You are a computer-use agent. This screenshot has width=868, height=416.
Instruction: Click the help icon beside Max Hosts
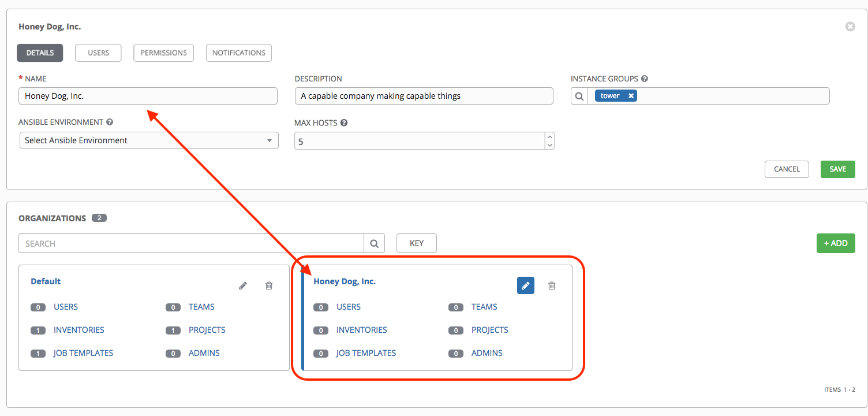click(344, 123)
